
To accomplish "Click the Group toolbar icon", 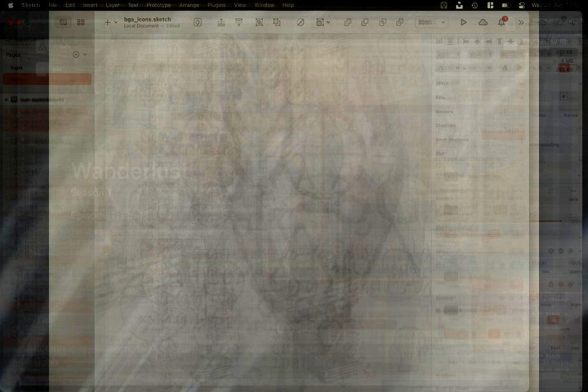I will pos(259,23).
